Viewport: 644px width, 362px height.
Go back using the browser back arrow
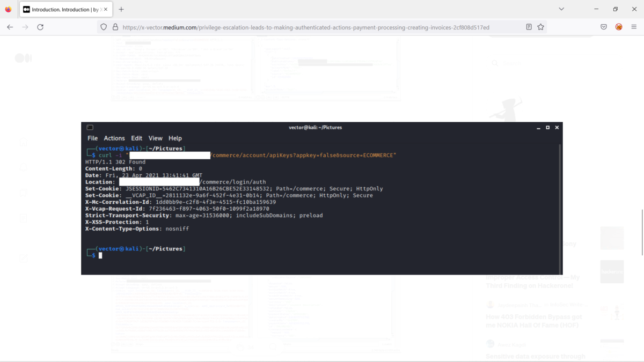[x=10, y=27]
